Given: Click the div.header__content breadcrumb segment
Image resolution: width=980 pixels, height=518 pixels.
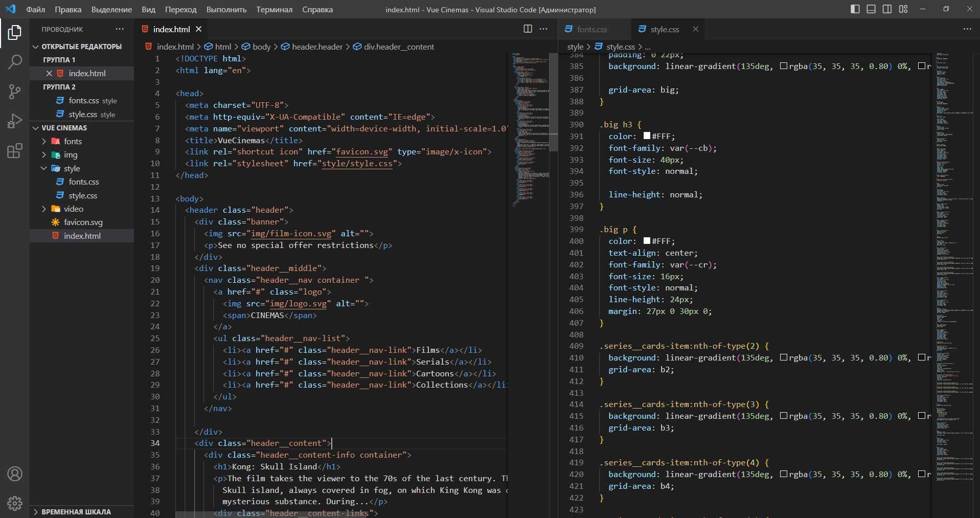Looking at the screenshot, I should [x=399, y=47].
